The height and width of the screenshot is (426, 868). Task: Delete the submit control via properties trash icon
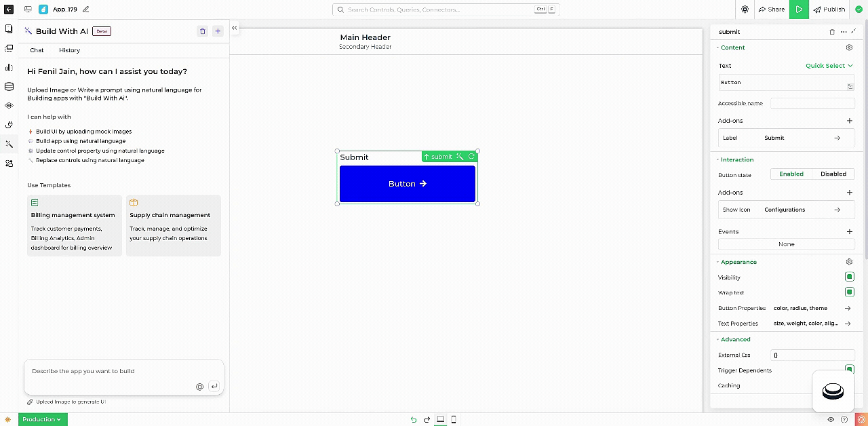pos(832,32)
